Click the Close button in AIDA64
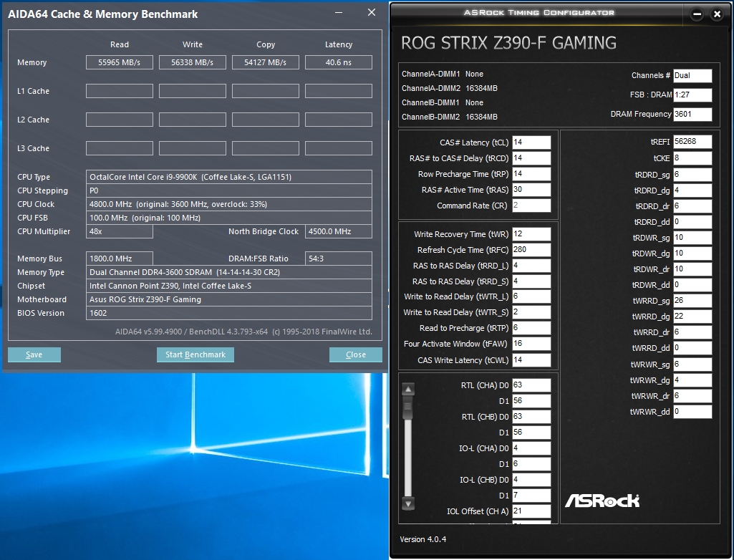 (x=355, y=354)
